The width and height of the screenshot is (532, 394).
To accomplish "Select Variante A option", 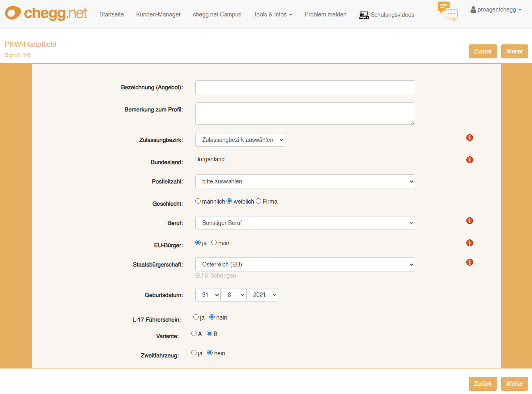I will [194, 334].
